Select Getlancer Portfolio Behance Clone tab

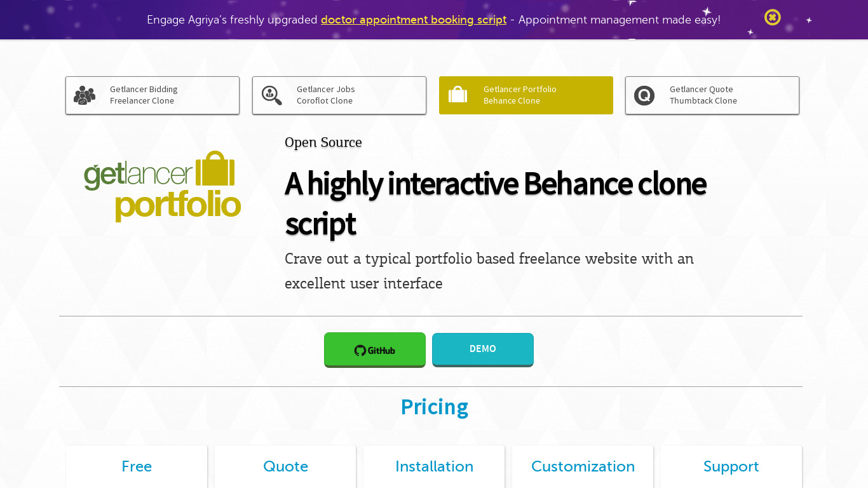click(x=526, y=95)
